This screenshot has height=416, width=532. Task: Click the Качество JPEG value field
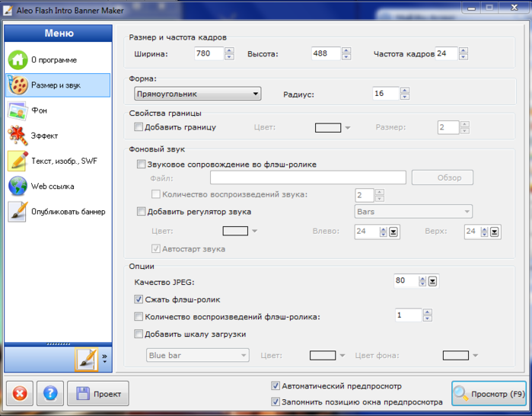(406, 281)
